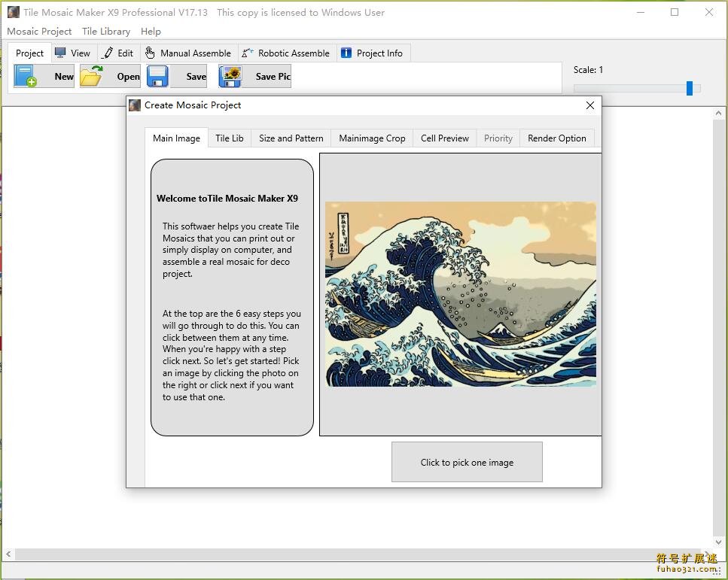728x580 pixels.
Task: Close the Create Mosaic Project dialog
Action: tap(590, 105)
